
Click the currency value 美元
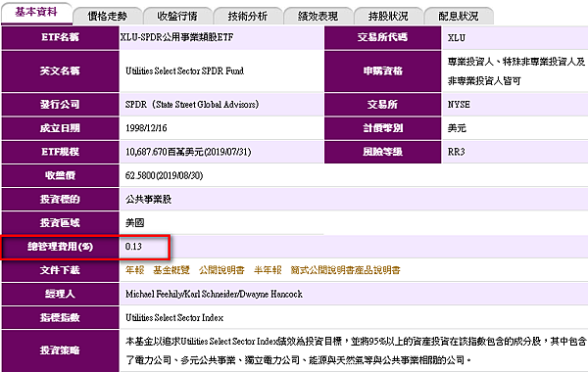[457, 128]
